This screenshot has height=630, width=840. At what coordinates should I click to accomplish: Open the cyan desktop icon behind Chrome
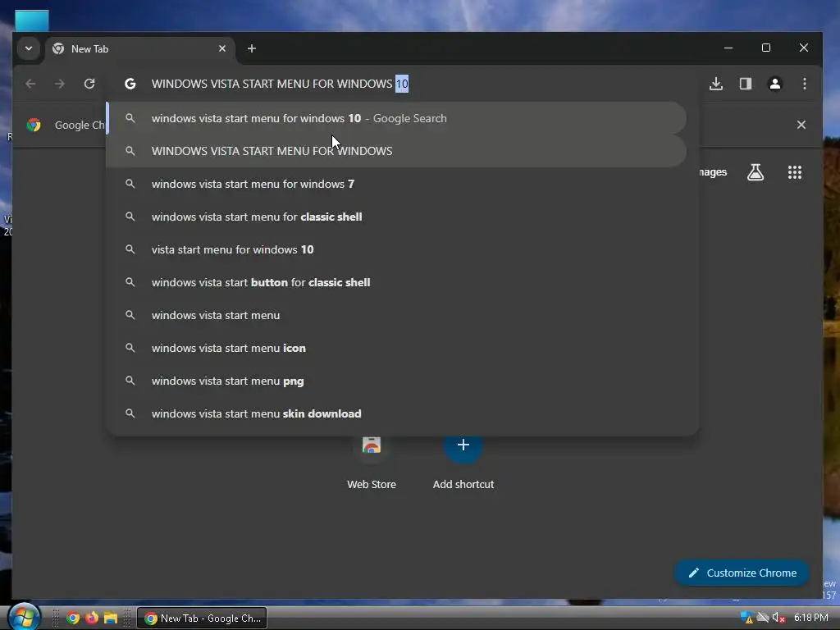click(x=32, y=21)
